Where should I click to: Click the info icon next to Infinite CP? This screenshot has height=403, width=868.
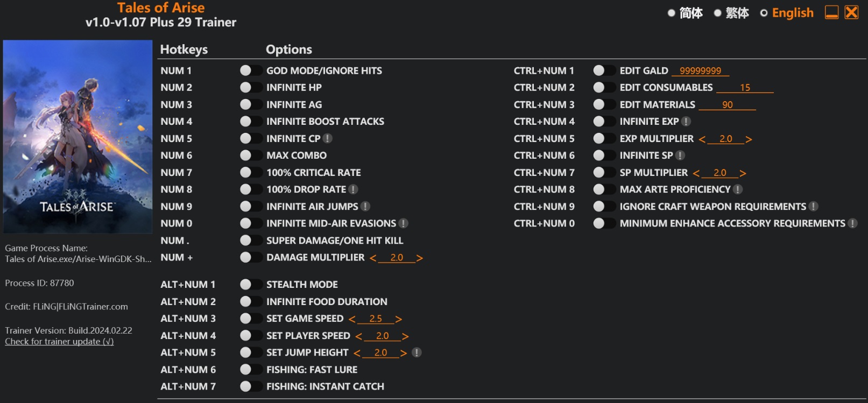click(x=327, y=138)
